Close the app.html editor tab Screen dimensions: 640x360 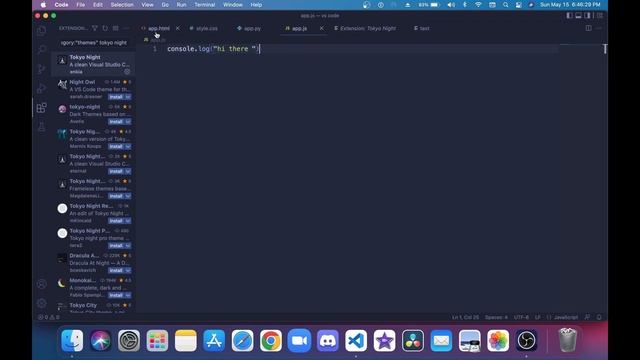[178, 28]
